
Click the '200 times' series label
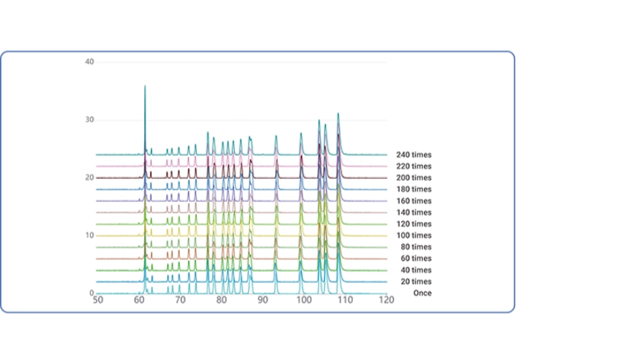click(x=413, y=178)
